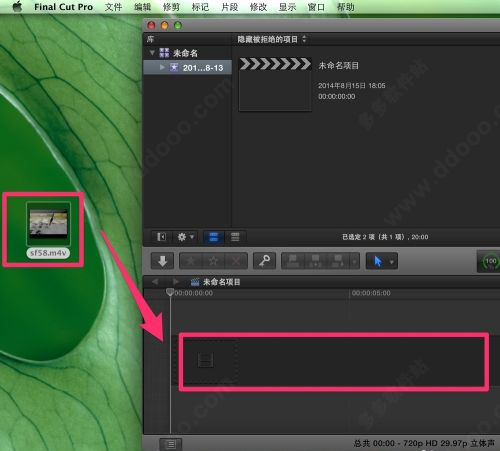Expand the 201...8-13 event triangle
This screenshot has width=500, height=451.
[x=162, y=67]
